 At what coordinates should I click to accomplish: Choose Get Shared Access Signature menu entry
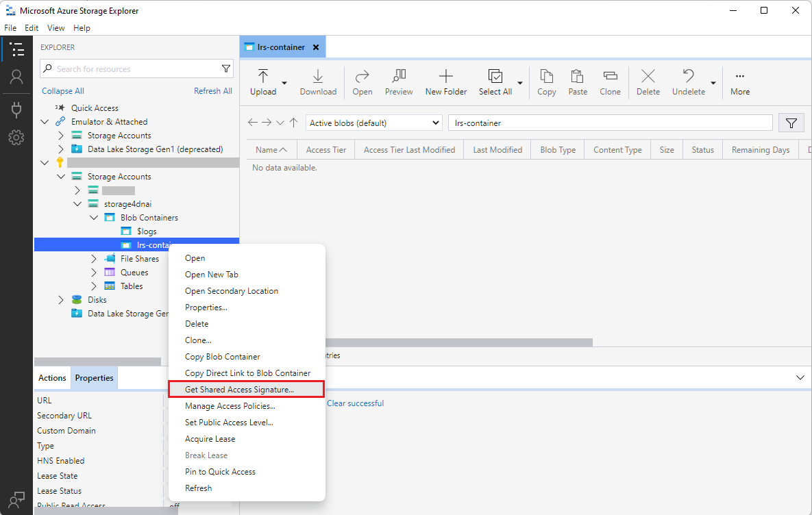click(x=239, y=390)
